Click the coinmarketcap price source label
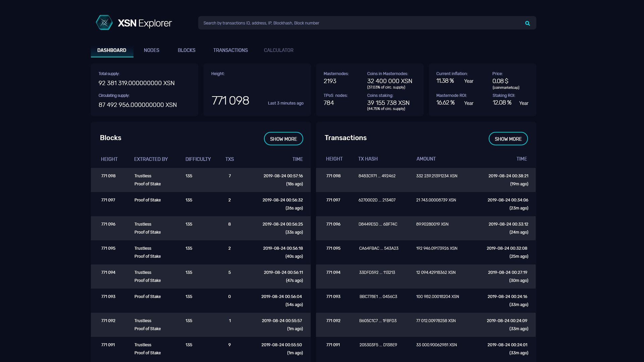Screen dimensions: 644x362 tap(505, 87)
